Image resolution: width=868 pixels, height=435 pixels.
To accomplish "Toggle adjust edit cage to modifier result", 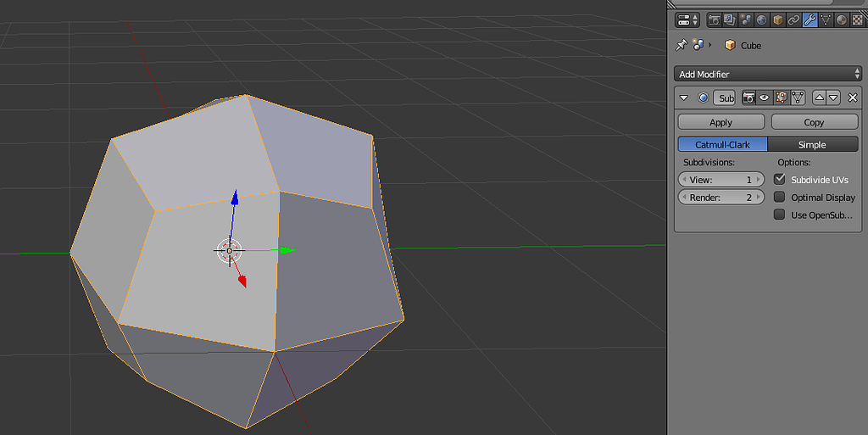I will click(x=797, y=98).
